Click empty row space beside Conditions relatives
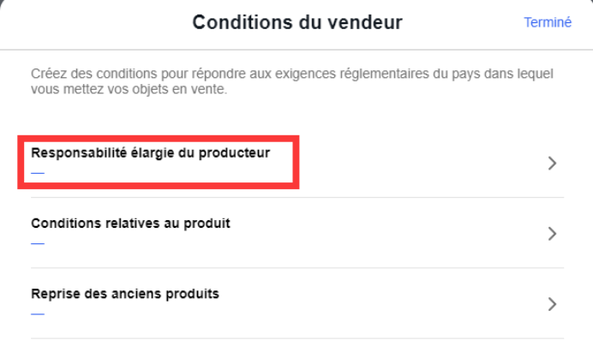The image size is (593, 364). coord(386,234)
